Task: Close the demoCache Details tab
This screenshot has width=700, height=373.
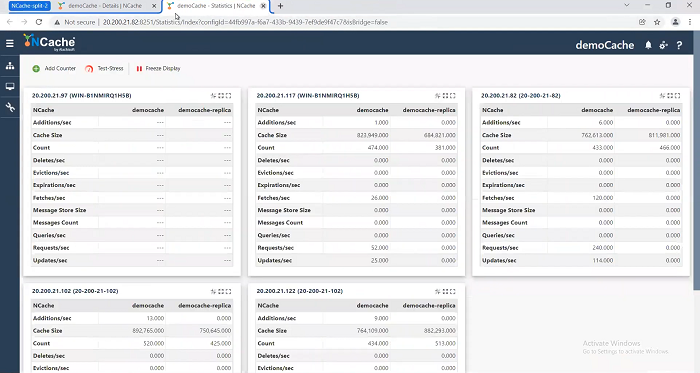Action: point(154,6)
